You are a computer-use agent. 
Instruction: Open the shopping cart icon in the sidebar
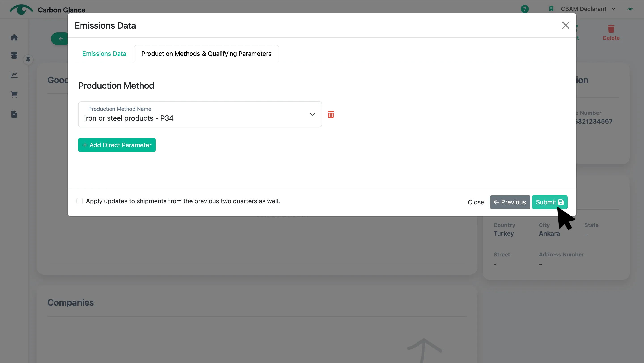pos(14,94)
